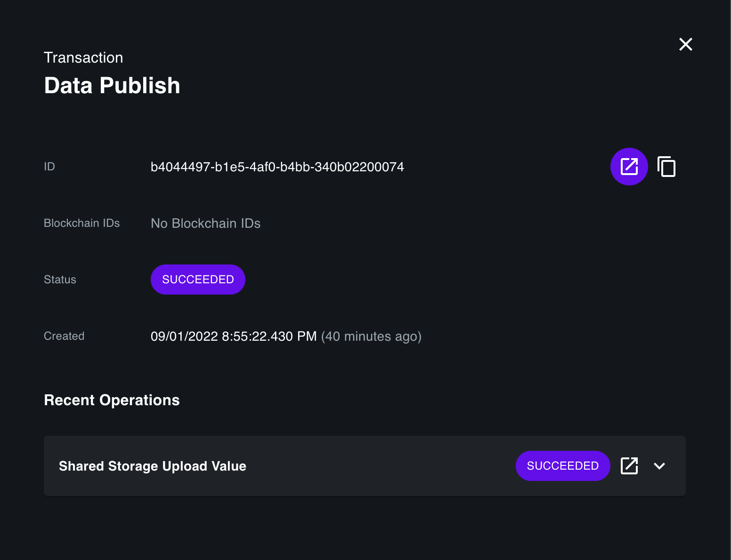
Task: Dismiss the transaction panel with the X
Action: (x=686, y=44)
